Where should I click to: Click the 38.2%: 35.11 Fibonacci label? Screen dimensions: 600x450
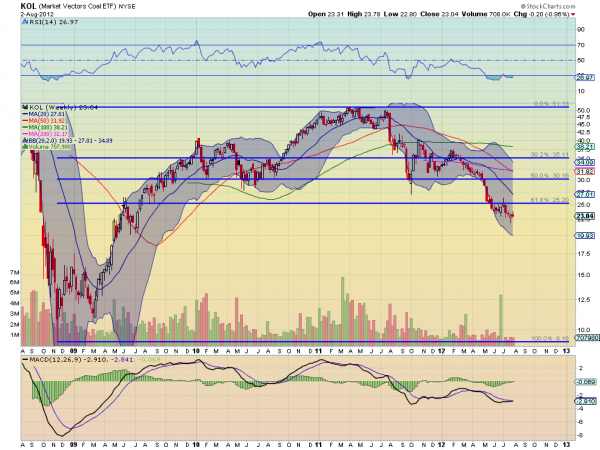point(550,155)
